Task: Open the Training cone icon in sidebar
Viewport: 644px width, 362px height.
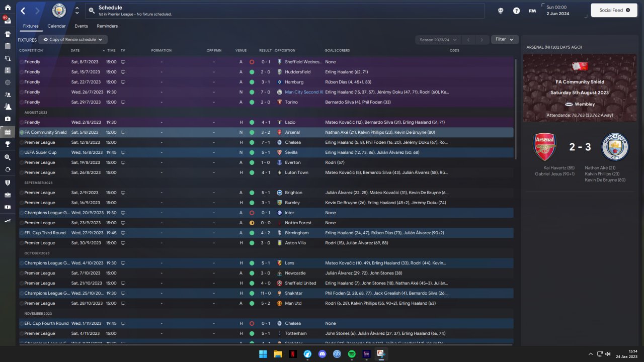Action: pos(8,107)
